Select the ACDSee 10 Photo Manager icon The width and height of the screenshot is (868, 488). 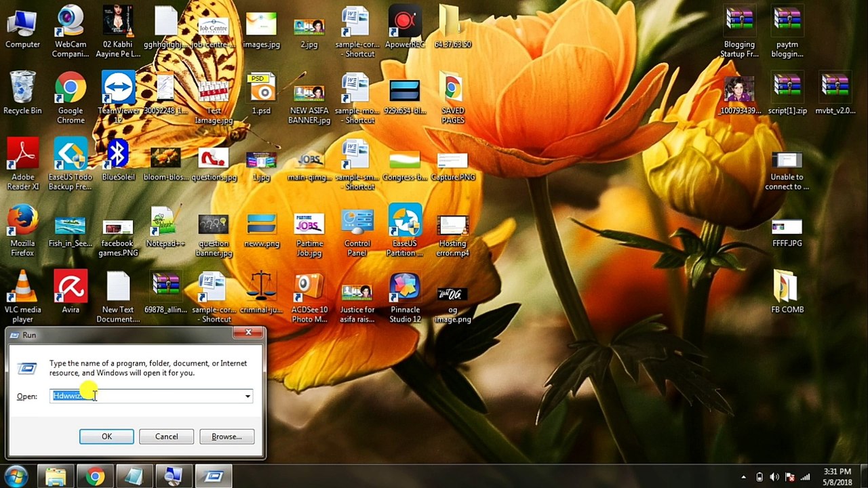(x=309, y=296)
